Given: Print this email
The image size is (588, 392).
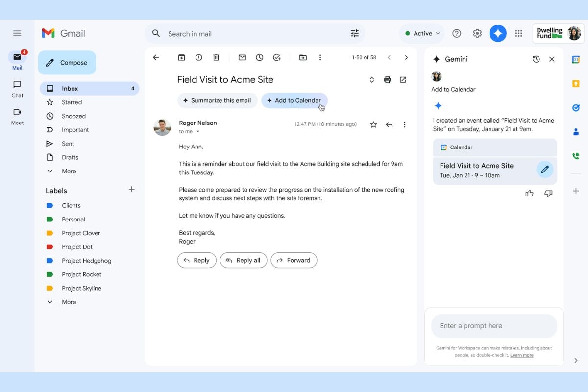Looking at the screenshot, I should [x=387, y=80].
